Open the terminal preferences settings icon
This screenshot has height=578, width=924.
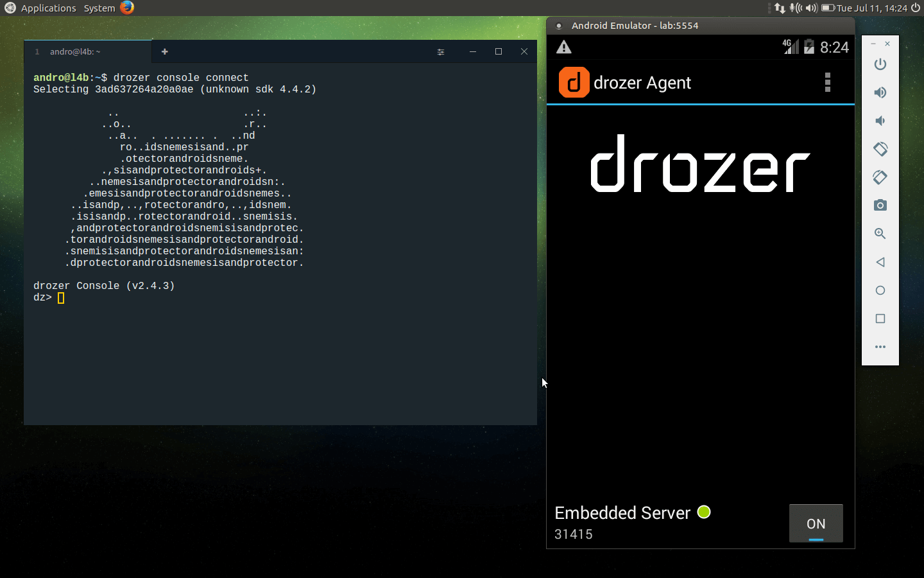coord(441,52)
